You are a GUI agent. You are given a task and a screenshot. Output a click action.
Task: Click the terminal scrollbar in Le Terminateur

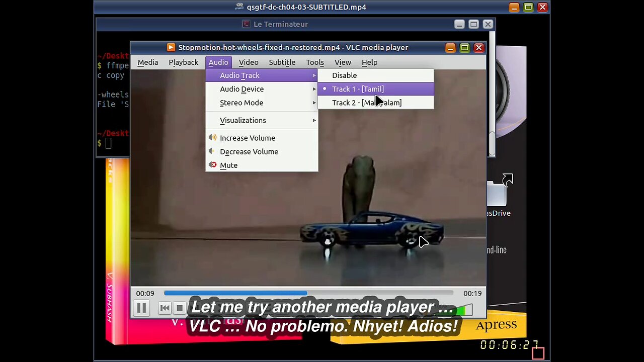click(492, 144)
